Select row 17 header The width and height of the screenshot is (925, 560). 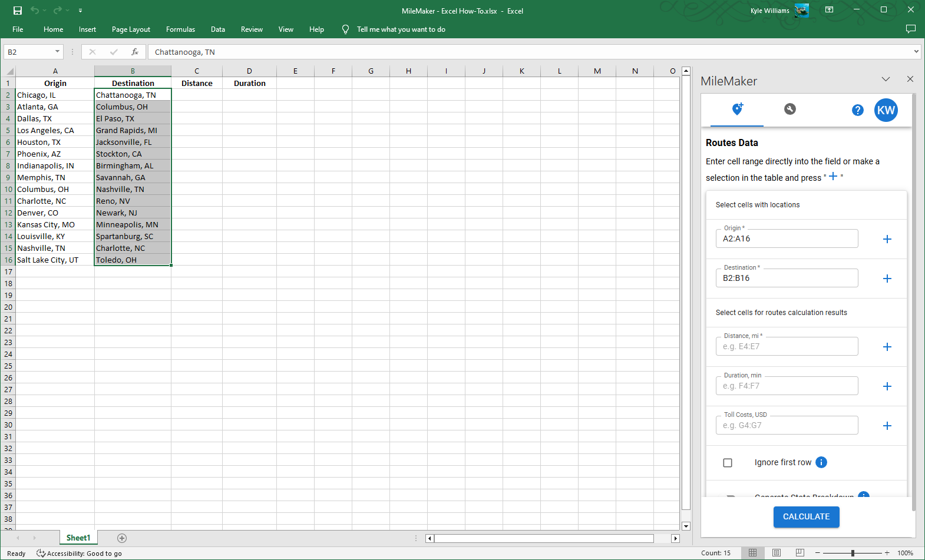coord(8,271)
